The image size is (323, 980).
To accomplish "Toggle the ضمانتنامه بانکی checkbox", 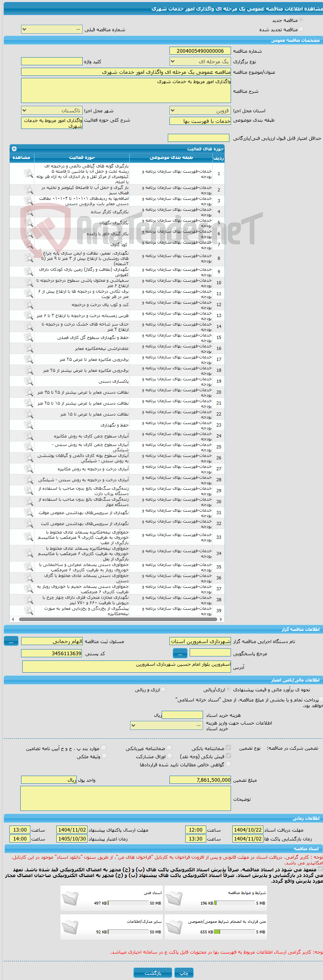I will (x=228, y=748).
